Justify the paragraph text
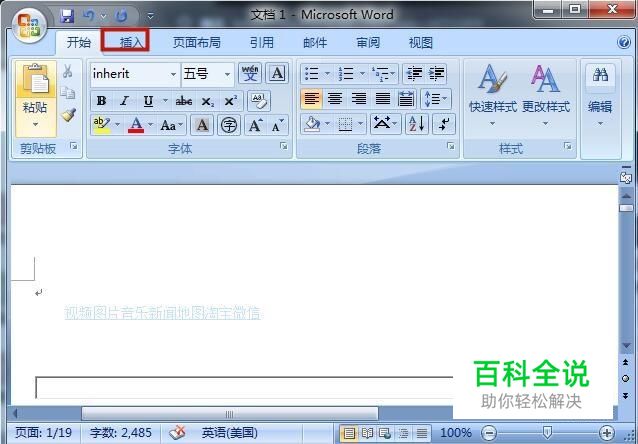Screen dimensions: 638x444 382,99
